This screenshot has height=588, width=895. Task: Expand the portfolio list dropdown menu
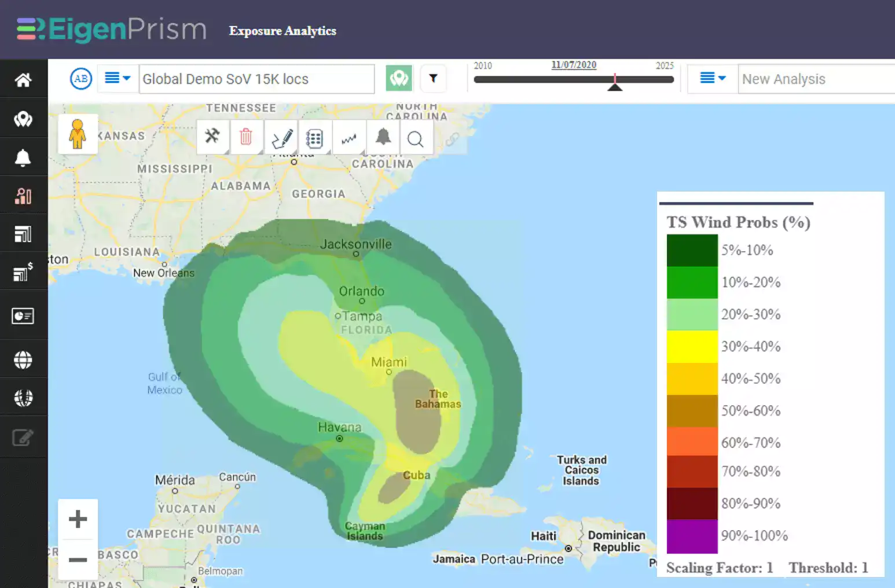pos(118,78)
